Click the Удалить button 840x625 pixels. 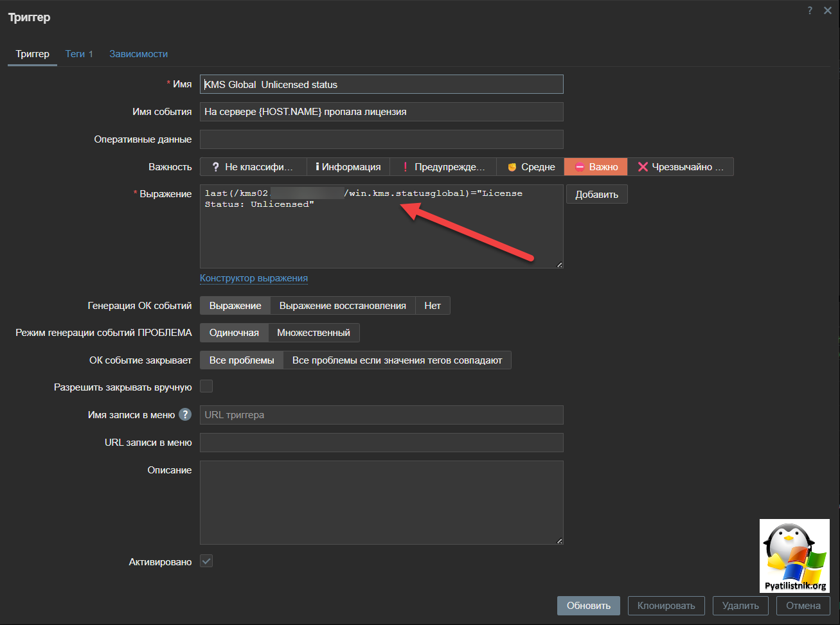[x=740, y=606]
